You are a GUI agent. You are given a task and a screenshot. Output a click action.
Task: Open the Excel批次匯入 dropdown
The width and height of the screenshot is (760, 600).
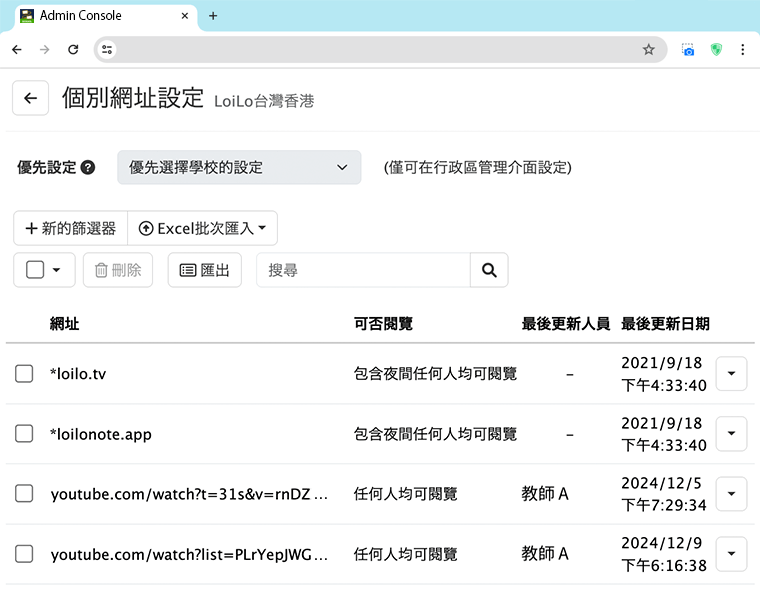pyautogui.click(x=203, y=228)
